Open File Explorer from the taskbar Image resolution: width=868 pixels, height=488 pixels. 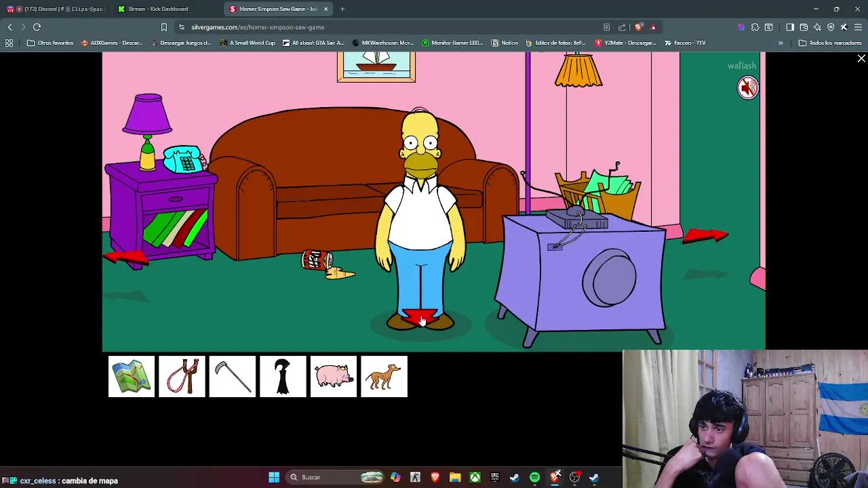pos(455,477)
